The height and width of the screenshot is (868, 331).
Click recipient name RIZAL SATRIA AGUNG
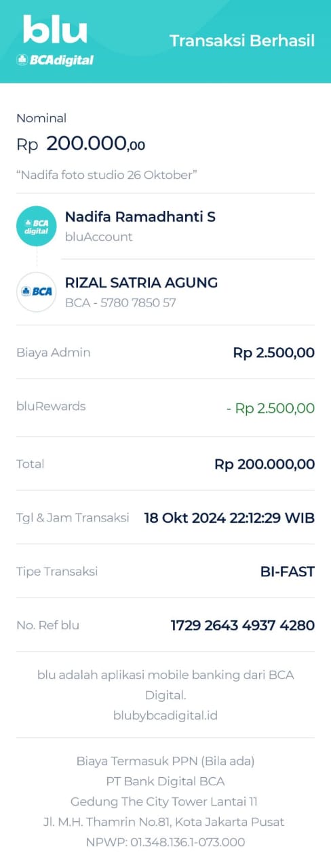tap(142, 283)
